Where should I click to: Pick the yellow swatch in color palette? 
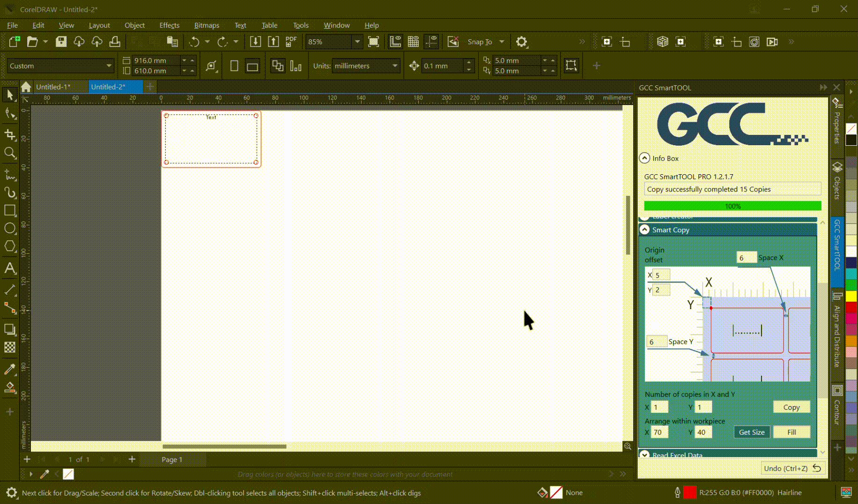(x=851, y=296)
